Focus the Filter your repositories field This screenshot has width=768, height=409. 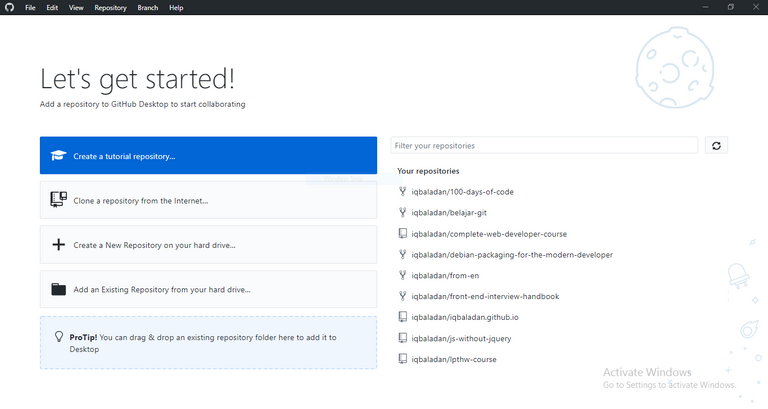click(544, 145)
